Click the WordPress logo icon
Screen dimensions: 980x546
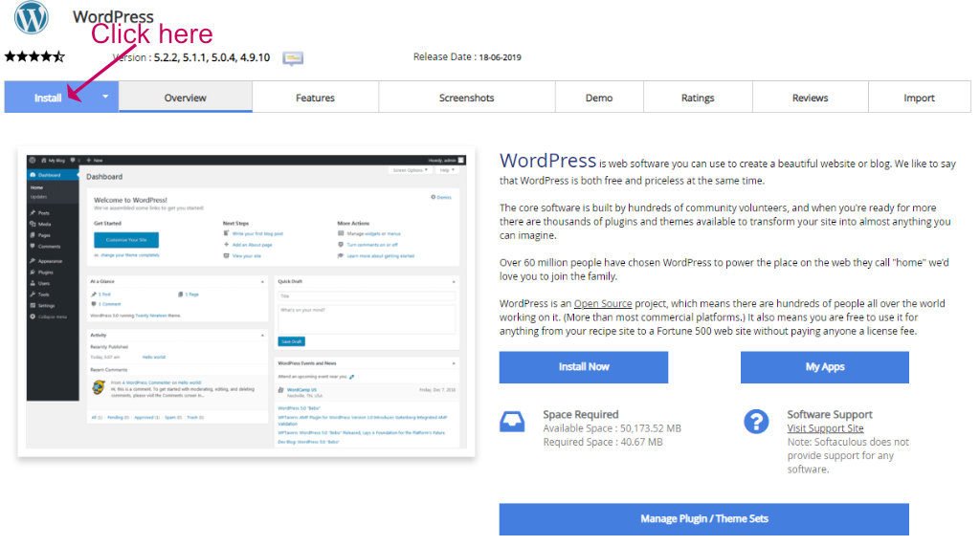pos(32,17)
